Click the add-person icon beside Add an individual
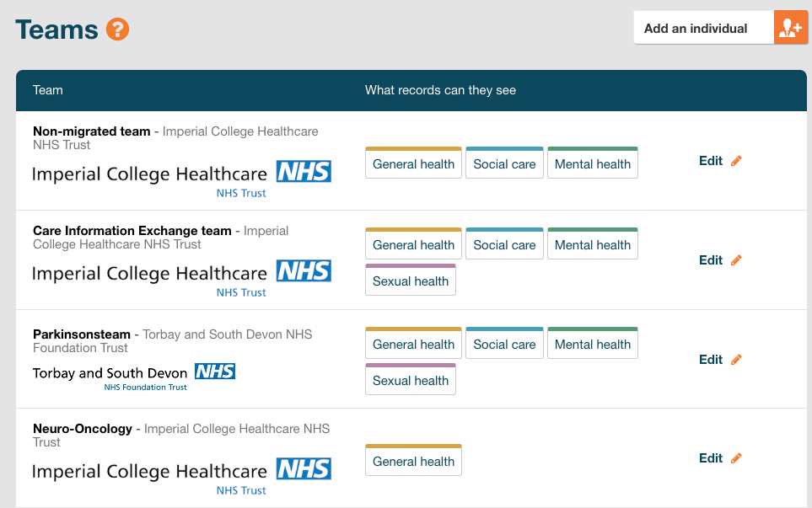 [791, 27]
